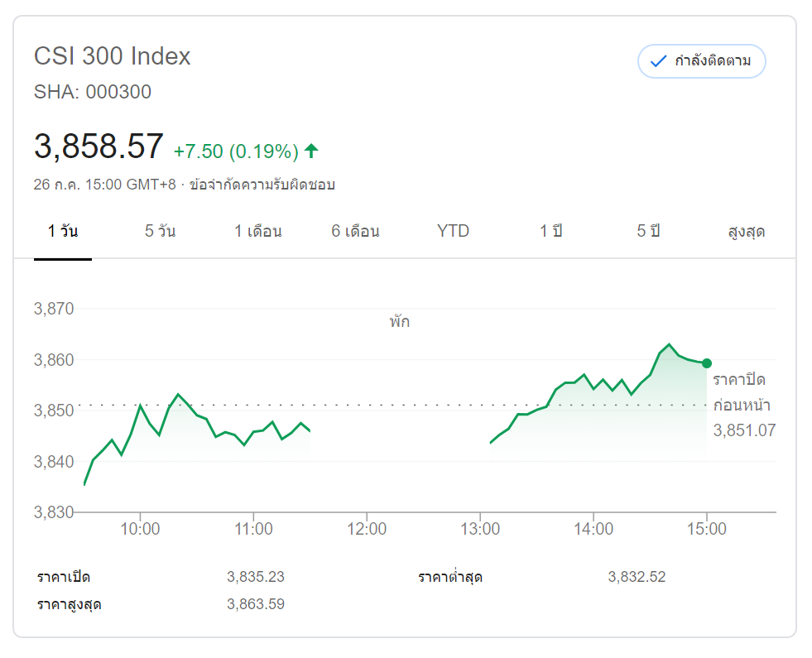The height and width of the screenshot is (658, 812).
Task: Click the blue checkmark icon
Action: 659,61
